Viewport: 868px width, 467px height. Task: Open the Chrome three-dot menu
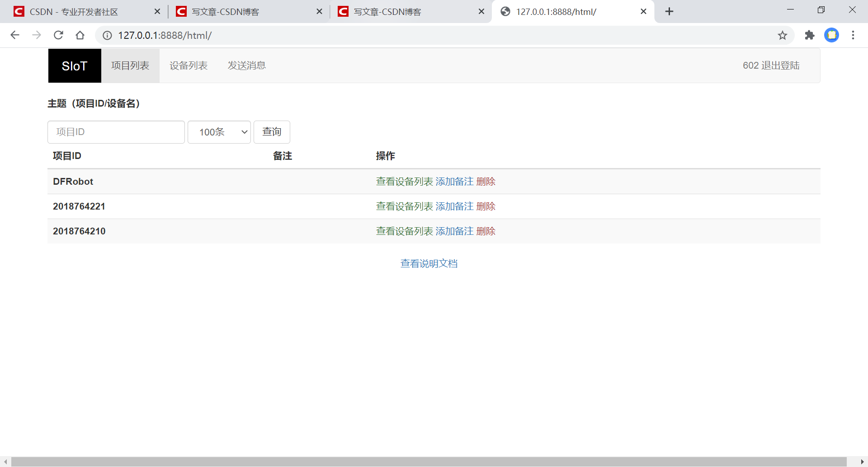click(x=854, y=35)
